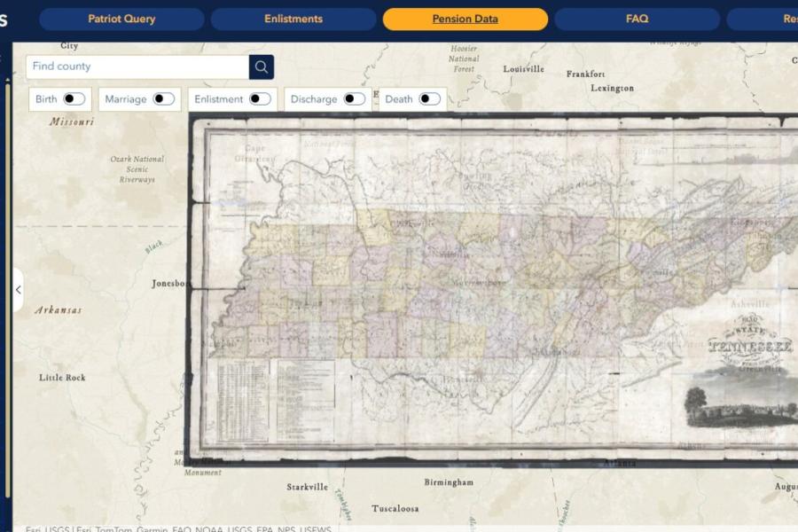The width and height of the screenshot is (798, 532).
Task: Click the county search magnifier icon
Action: click(x=261, y=66)
